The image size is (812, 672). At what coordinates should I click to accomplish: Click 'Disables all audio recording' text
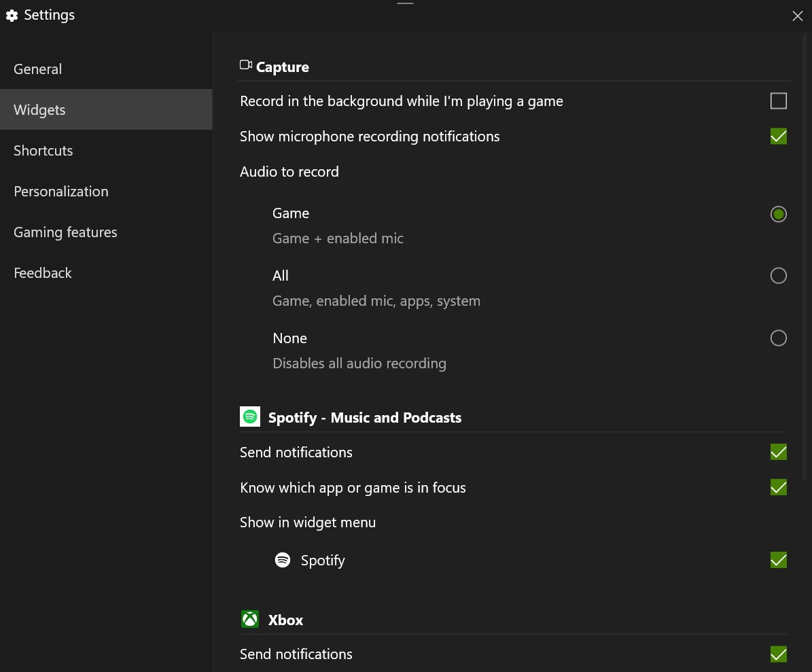pos(359,364)
